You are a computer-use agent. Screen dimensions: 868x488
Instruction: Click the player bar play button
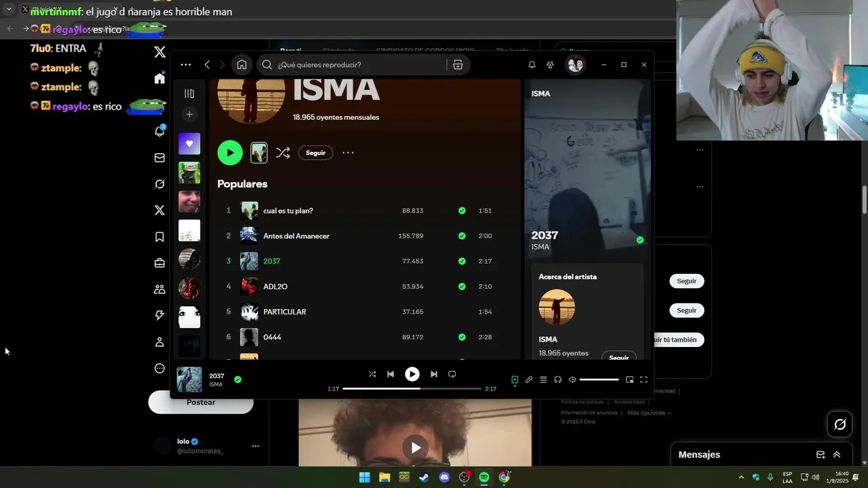click(412, 374)
